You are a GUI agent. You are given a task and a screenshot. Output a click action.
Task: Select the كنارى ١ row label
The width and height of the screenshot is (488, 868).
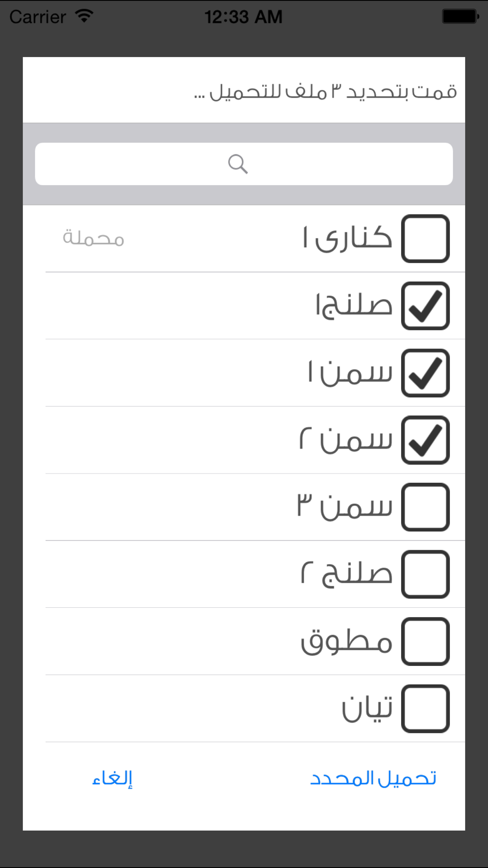[347, 238]
